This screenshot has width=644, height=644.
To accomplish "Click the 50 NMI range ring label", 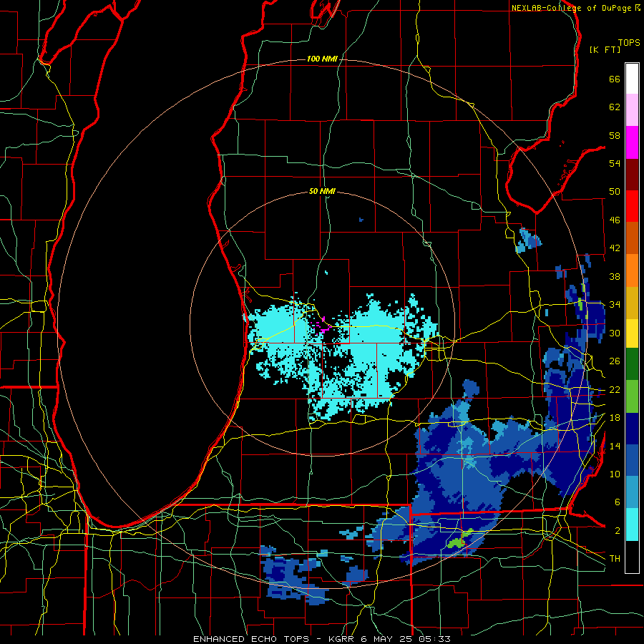I will point(322,191).
